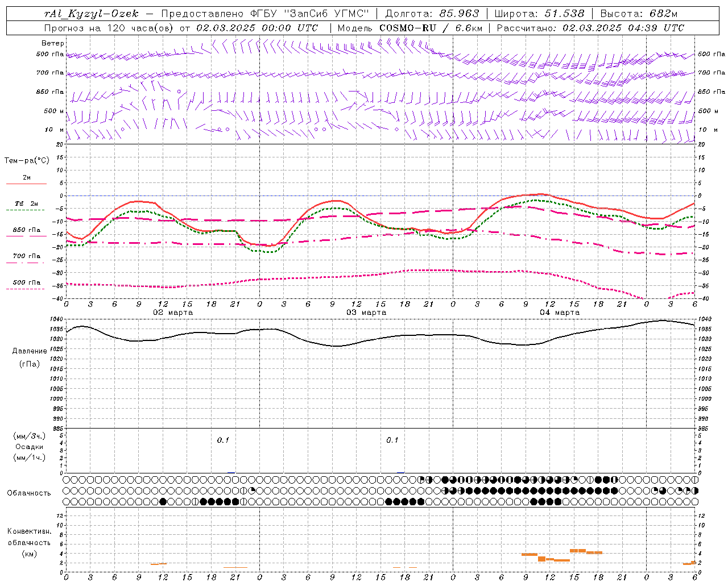Click the Облачность cloud cover label
Viewport: 728px width, 582px height.
click(29, 493)
